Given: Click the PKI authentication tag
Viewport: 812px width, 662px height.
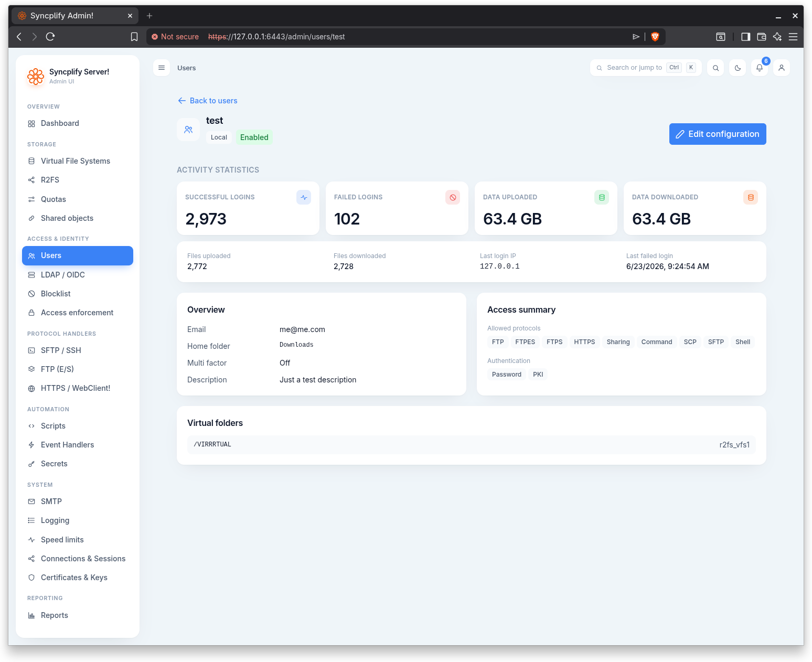Looking at the screenshot, I should click(538, 375).
